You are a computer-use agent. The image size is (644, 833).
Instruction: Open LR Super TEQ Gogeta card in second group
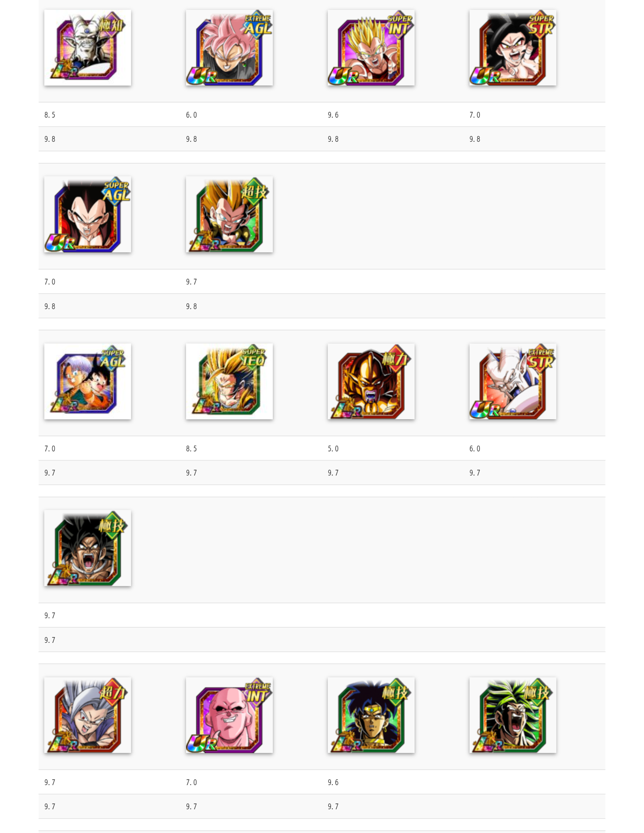(229, 214)
